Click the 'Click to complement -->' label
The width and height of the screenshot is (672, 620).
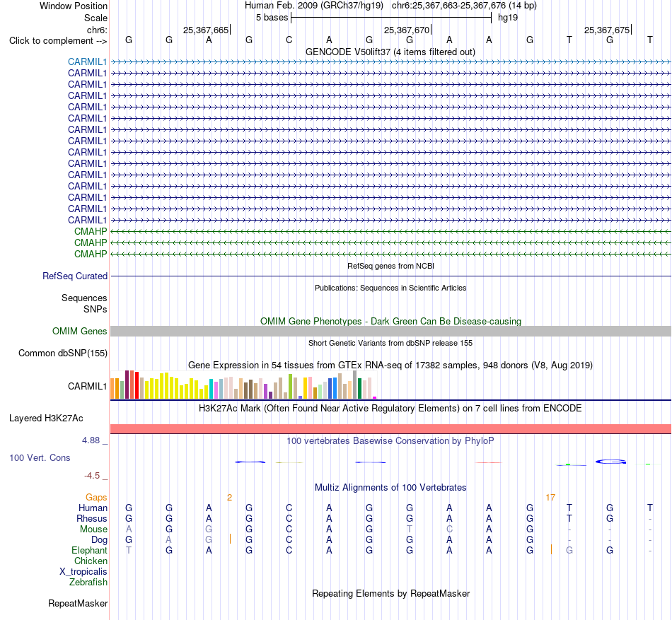click(58, 41)
